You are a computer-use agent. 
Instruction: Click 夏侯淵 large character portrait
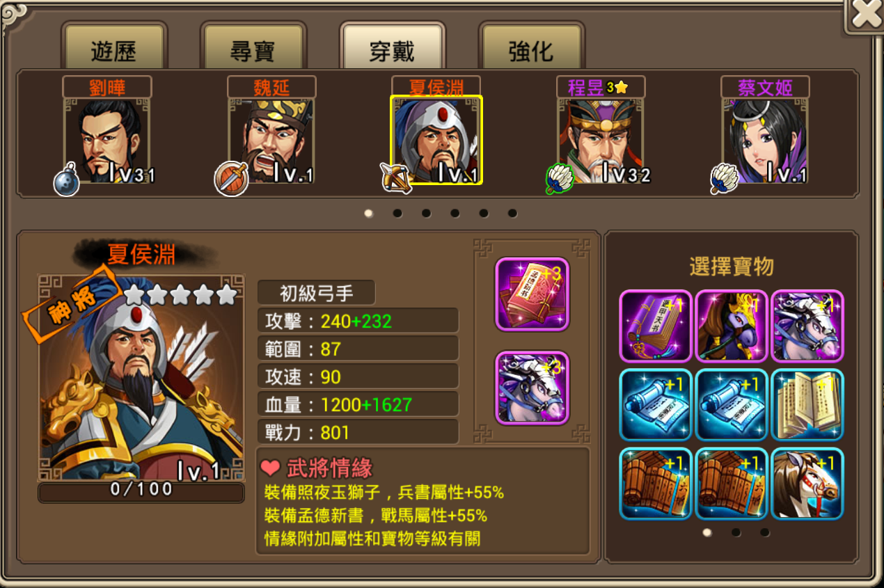tap(141, 378)
